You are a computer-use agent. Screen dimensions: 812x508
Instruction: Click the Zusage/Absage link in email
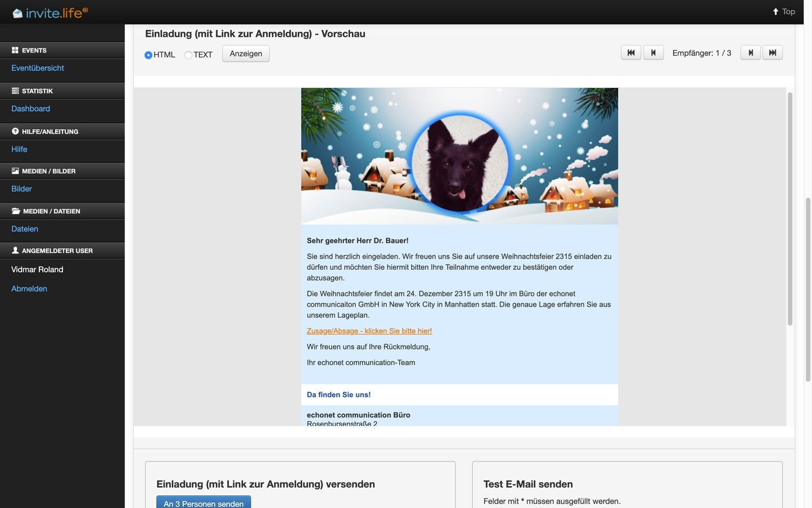tap(369, 331)
